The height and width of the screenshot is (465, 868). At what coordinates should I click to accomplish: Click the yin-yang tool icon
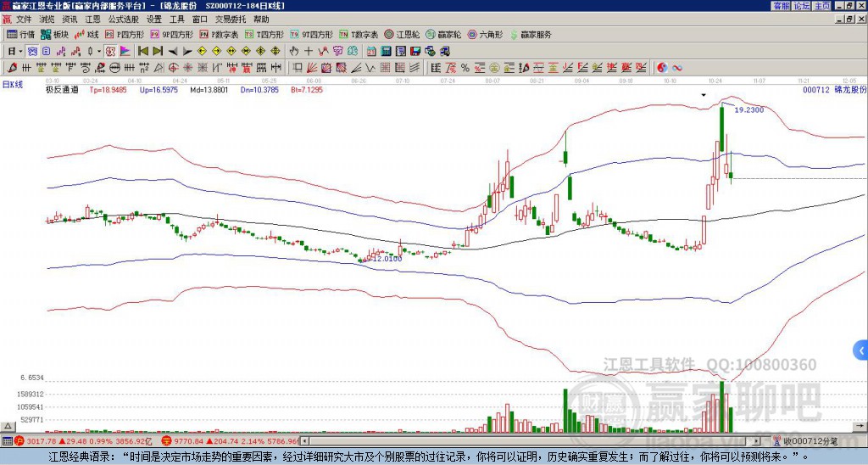click(x=662, y=68)
